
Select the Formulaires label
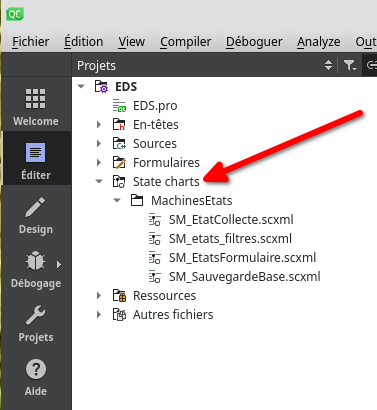coord(166,163)
